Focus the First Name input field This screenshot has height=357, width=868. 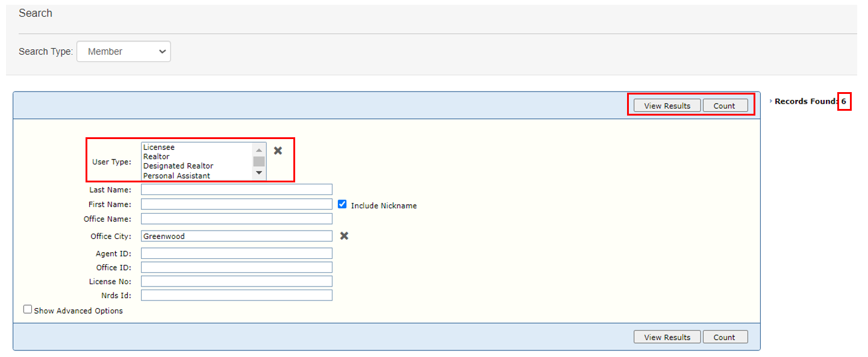(237, 204)
